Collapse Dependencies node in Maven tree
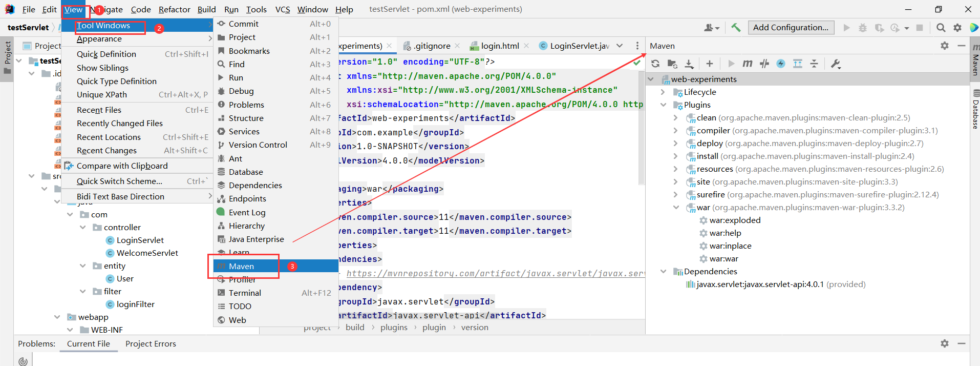The height and width of the screenshot is (366, 980). pos(663,271)
